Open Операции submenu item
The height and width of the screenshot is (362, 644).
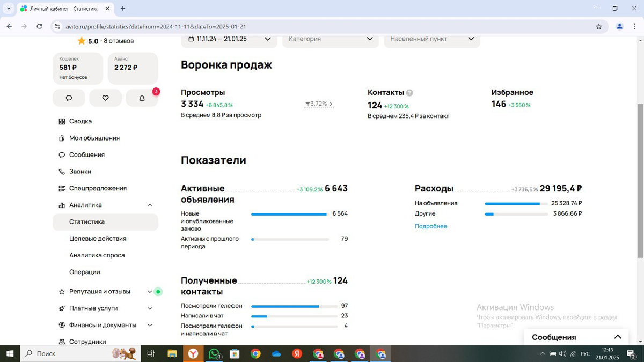[85, 272]
